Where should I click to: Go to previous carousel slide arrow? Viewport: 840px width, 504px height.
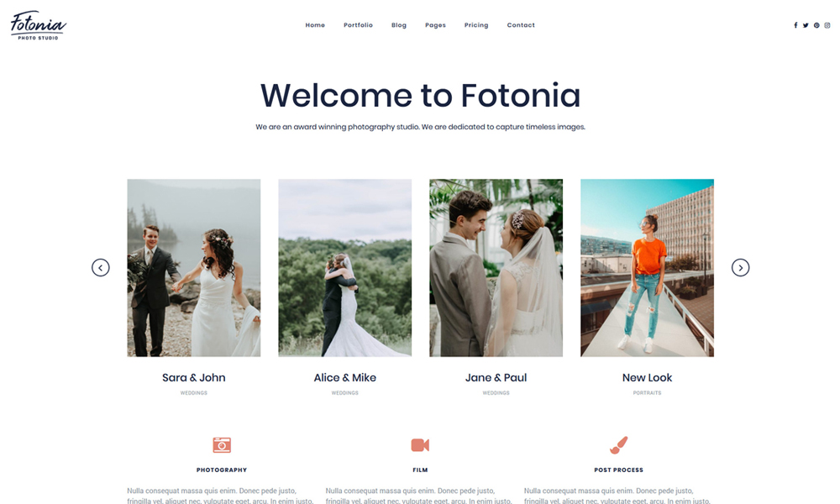tap(101, 267)
